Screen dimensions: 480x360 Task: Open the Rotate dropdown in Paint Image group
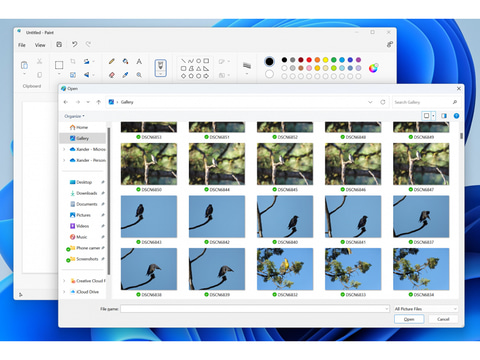[93, 61]
